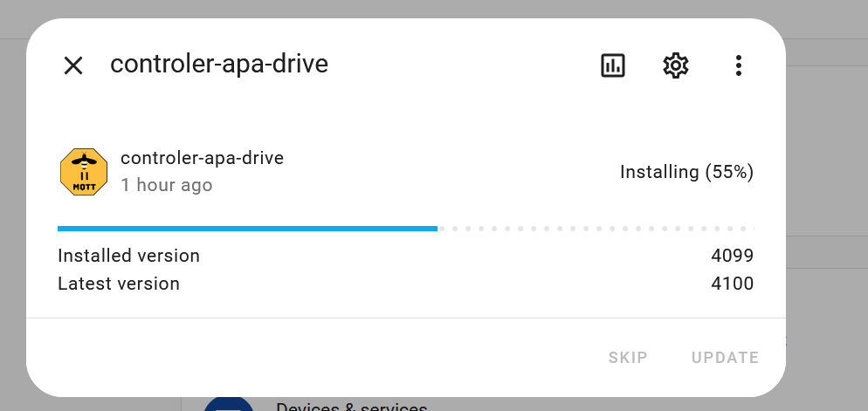Screen dimensions: 868x411
Task: Close the controler-apa-drive dialog
Action: click(73, 65)
